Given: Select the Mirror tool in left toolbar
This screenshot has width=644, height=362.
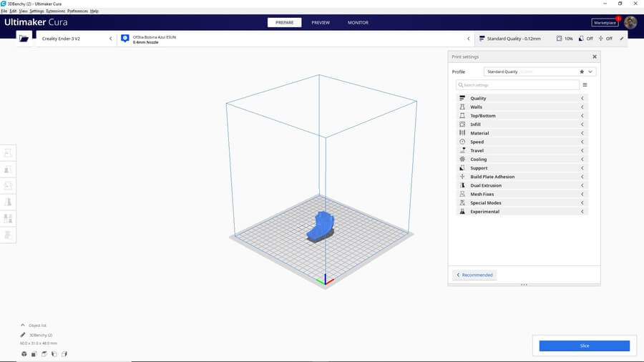Looking at the screenshot, I should click(x=9, y=202).
